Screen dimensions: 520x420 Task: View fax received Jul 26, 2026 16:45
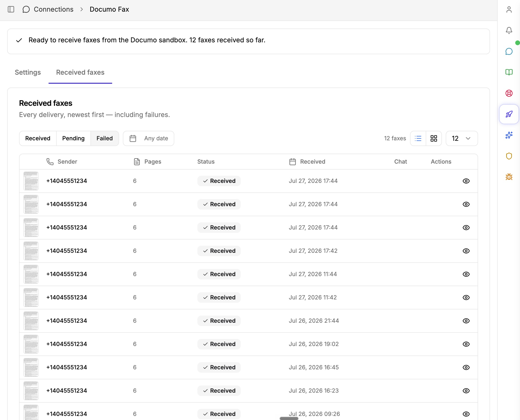pos(466,367)
